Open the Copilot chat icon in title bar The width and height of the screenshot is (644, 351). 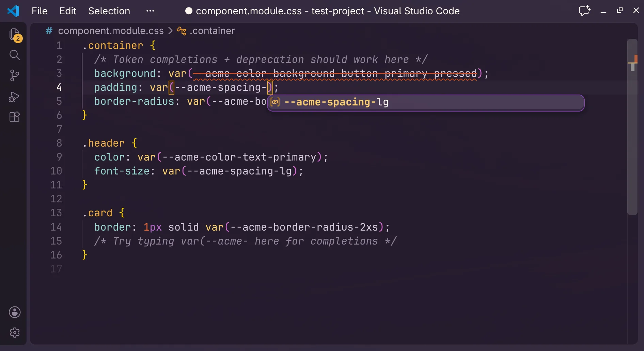point(585,11)
